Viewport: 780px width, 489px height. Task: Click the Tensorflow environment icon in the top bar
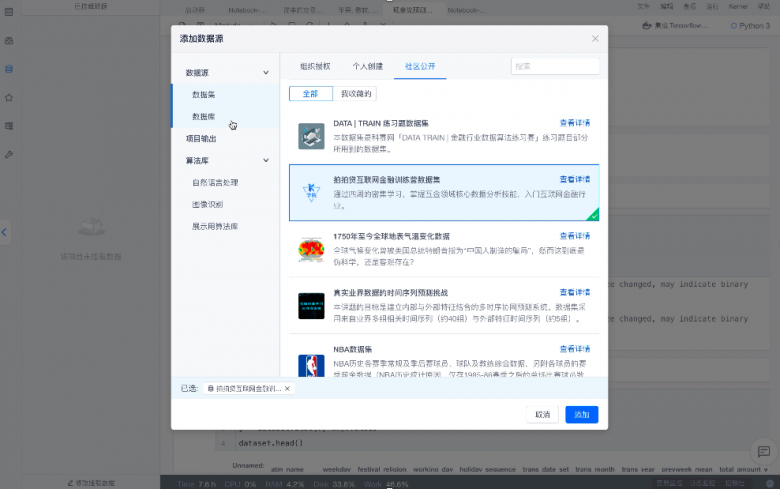pyautogui.click(x=647, y=25)
